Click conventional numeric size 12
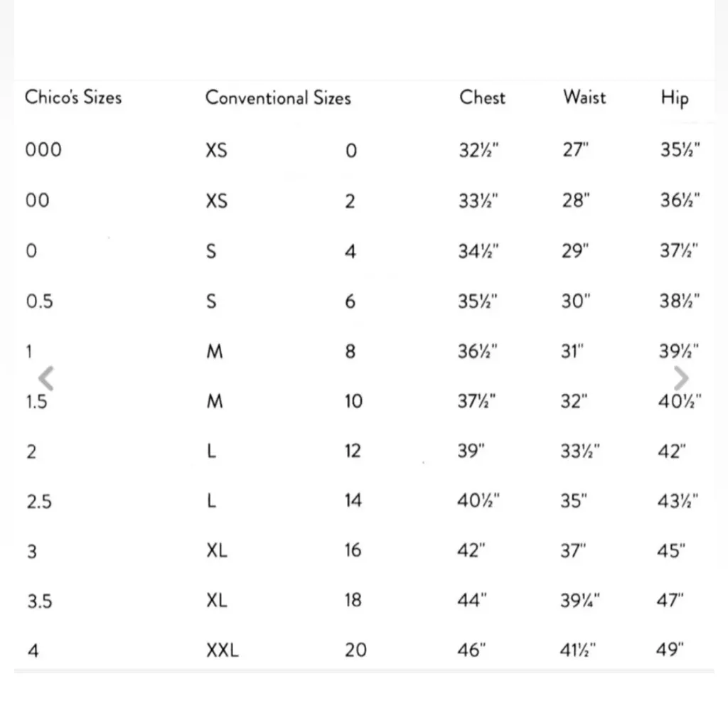Image resolution: width=728 pixels, height=728 pixels. pos(353,451)
